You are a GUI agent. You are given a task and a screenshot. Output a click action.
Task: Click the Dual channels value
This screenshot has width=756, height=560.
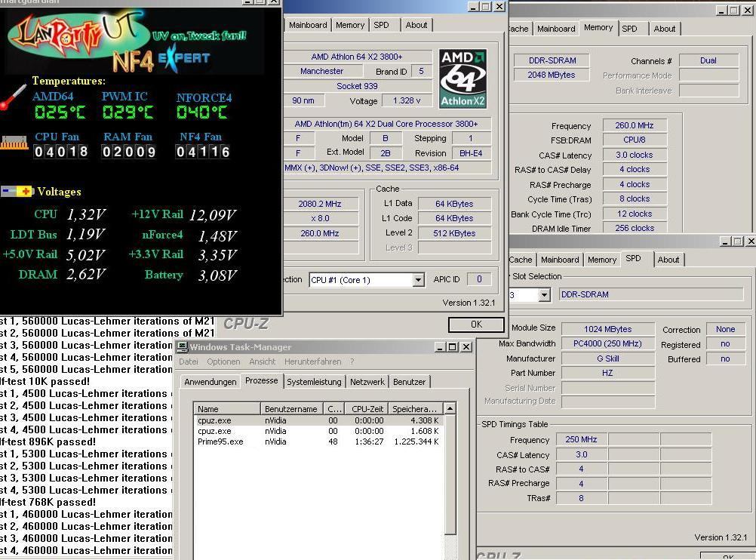pyautogui.click(x=708, y=61)
